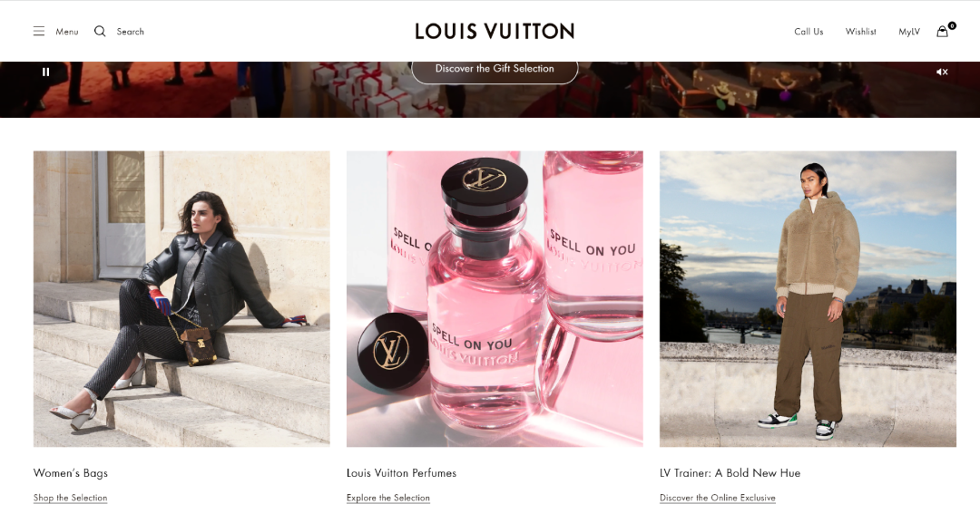The height and width of the screenshot is (514, 980).
Task: Click Explore the Selection link
Action: [388, 498]
